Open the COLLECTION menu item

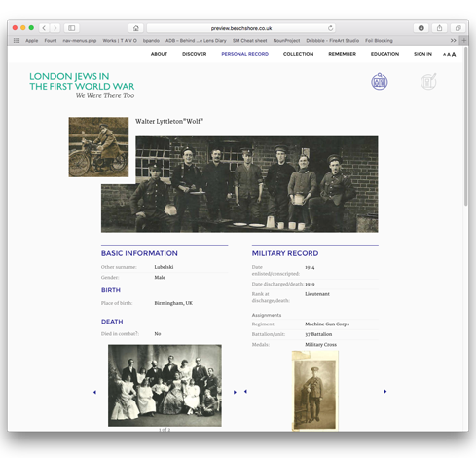pos(299,54)
